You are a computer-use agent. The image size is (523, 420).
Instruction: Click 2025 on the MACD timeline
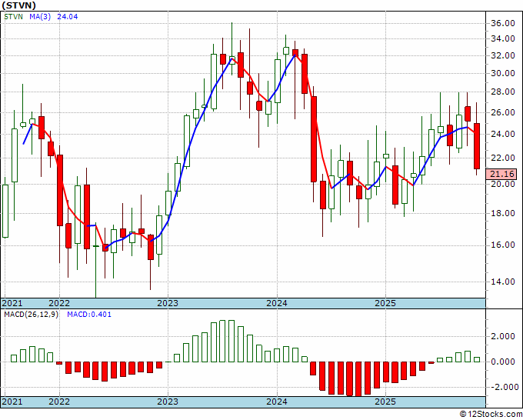coord(385,402)
